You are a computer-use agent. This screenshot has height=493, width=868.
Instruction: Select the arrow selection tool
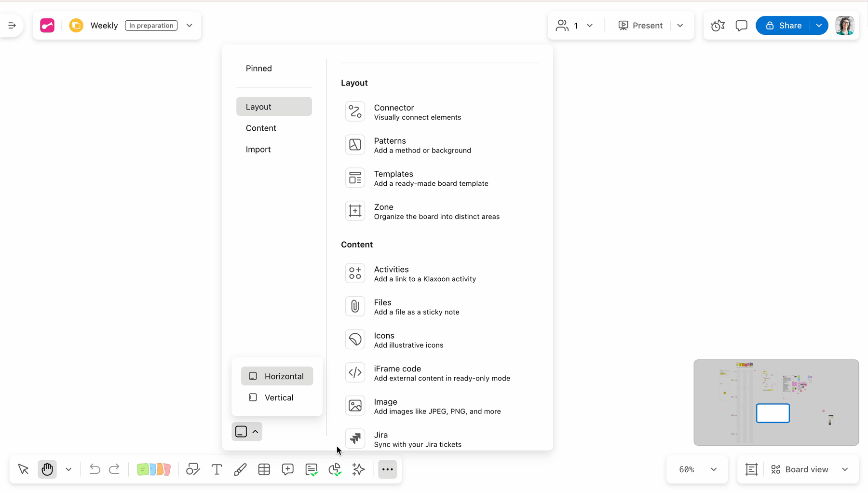(x=23, y=469)
